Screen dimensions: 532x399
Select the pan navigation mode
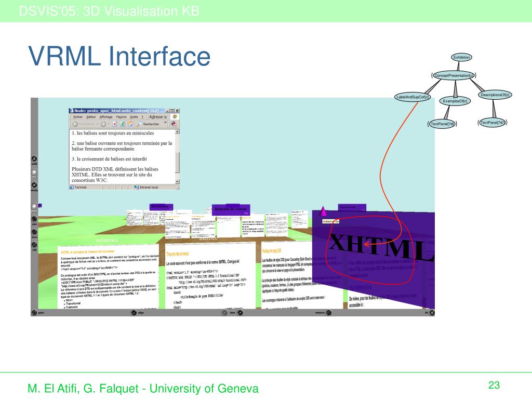point(34,219)
